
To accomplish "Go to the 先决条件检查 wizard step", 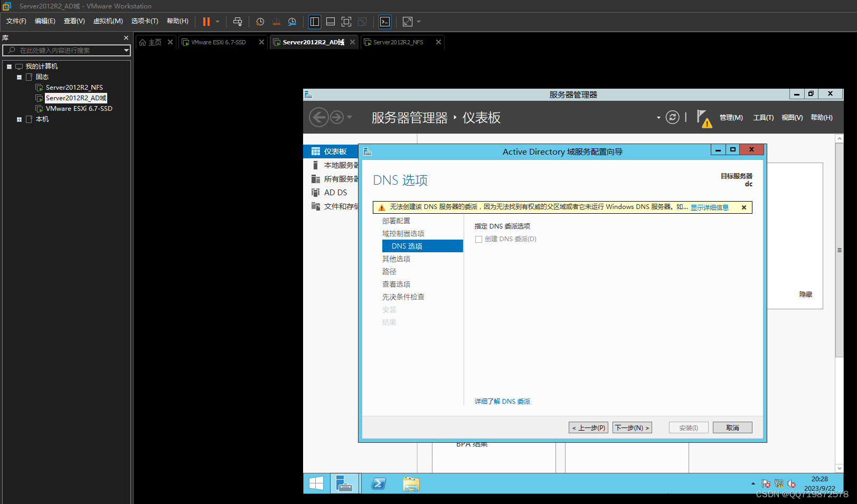I will (403, 297).
